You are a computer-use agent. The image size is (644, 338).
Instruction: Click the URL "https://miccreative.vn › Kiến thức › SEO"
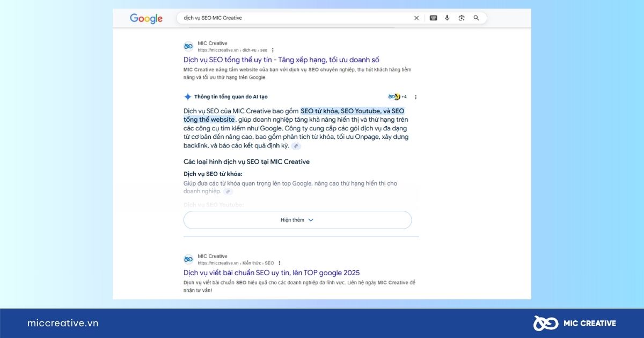click(x=236, y=263)
